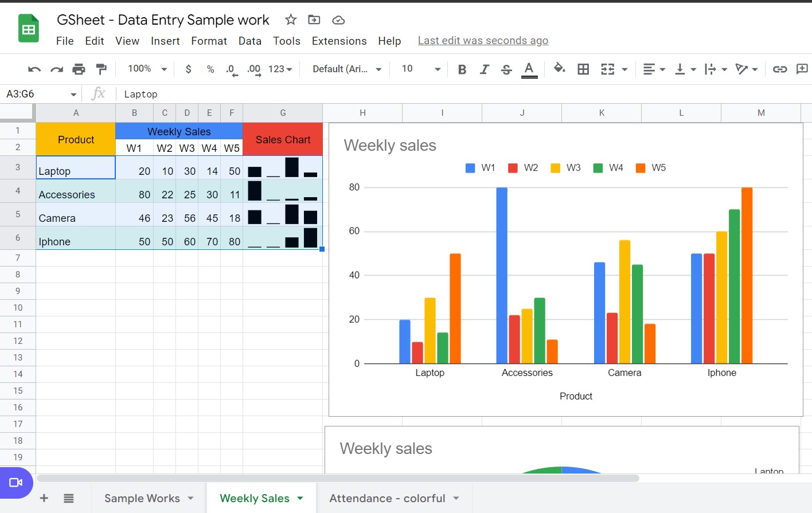Expand merge cells options arrow
Screen dimensions: 812x513
coord(624,69)
